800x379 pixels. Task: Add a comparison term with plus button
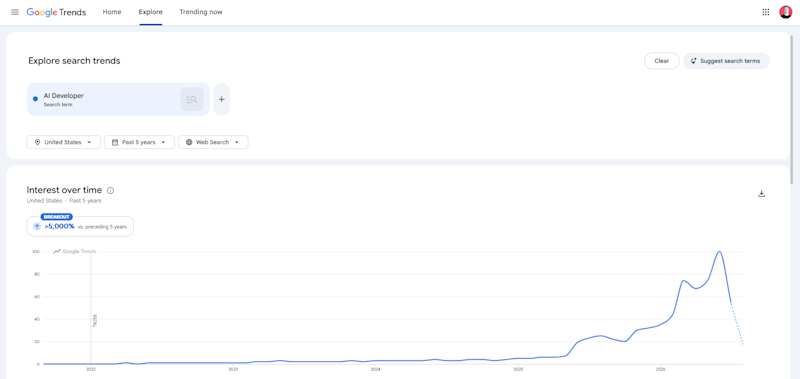221,99
